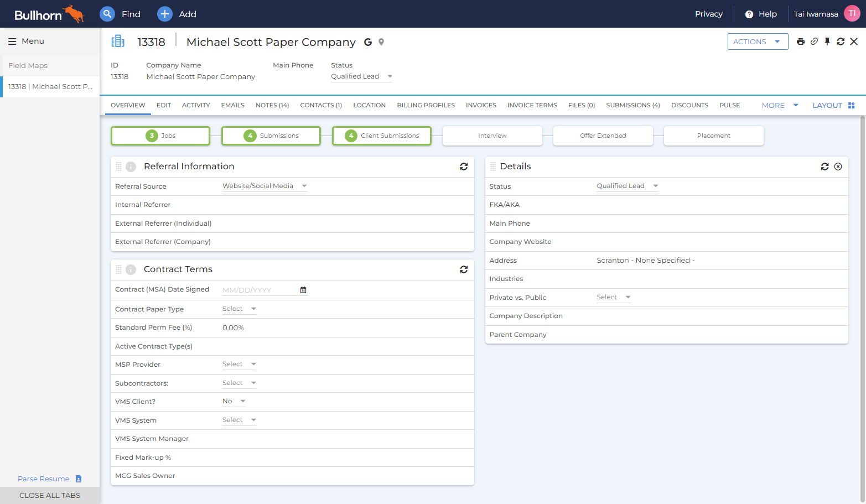Expand the MORE tabs dropdown

pyautogui.click(x=780, y=105)
